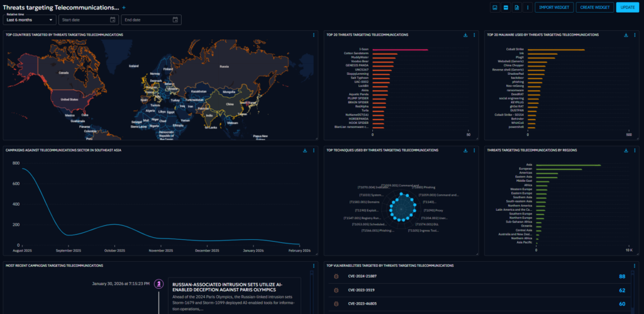Open the Russian-associated intrusion sets campaign entry
The width and height of the screenshot is (644, 314).
tap(235, 296)
